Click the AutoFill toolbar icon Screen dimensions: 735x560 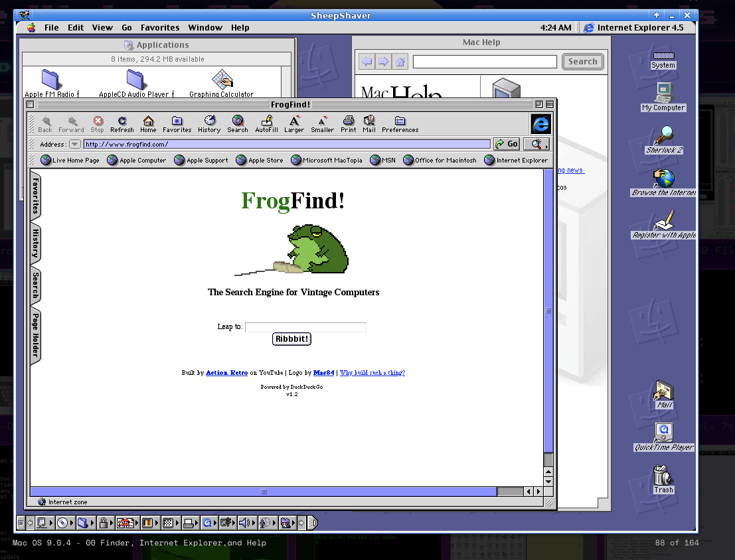266,124
